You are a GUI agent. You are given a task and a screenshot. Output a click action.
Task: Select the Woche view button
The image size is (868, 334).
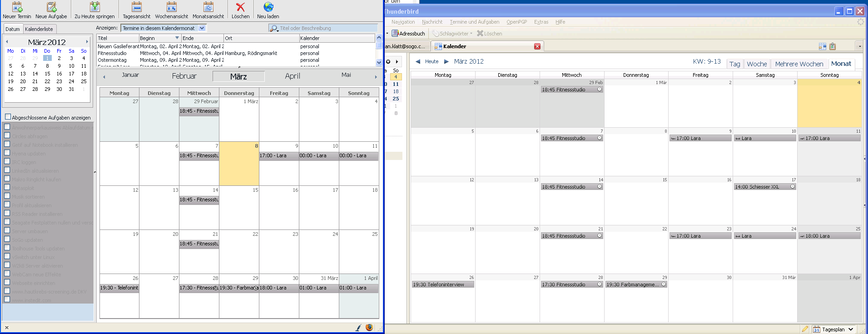(x=757, y=64)
